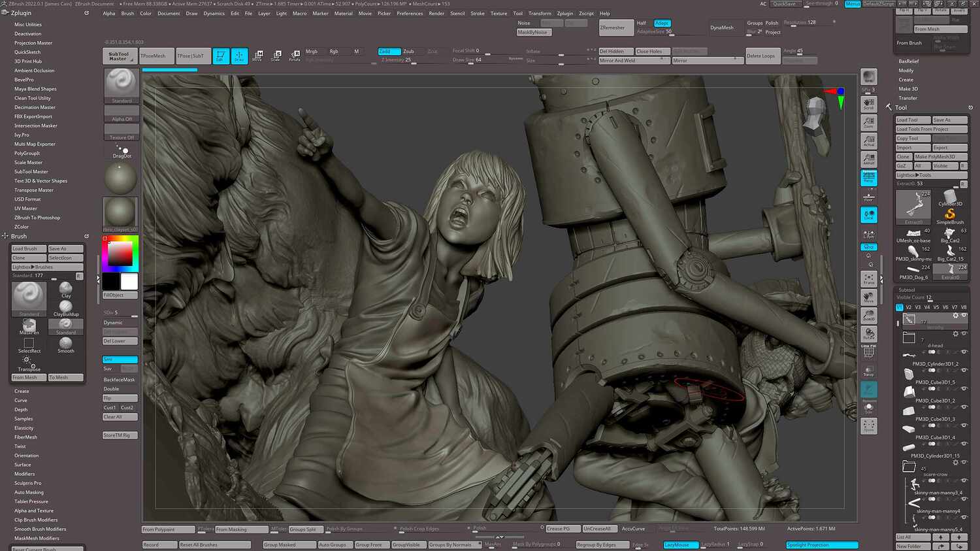Enable the Floor grid icon

(x=869, y=194)
